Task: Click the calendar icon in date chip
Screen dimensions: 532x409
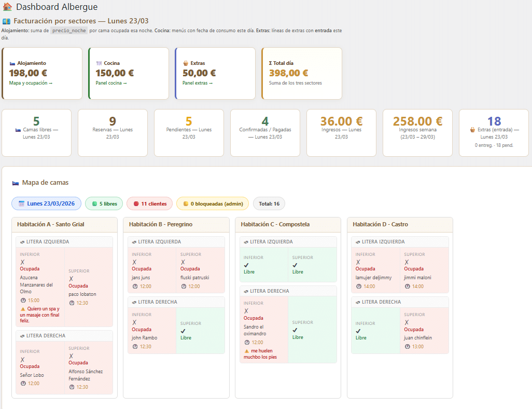Action: 22,204
